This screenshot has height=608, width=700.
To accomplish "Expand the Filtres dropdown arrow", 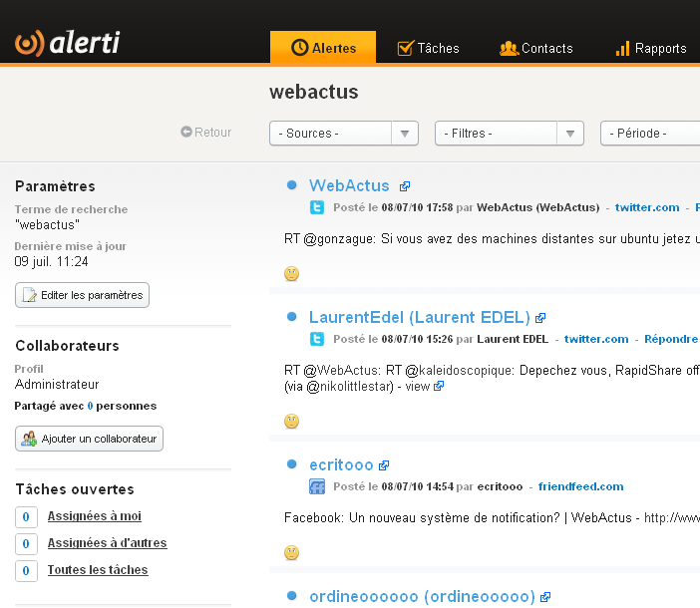I will (570, 134).
